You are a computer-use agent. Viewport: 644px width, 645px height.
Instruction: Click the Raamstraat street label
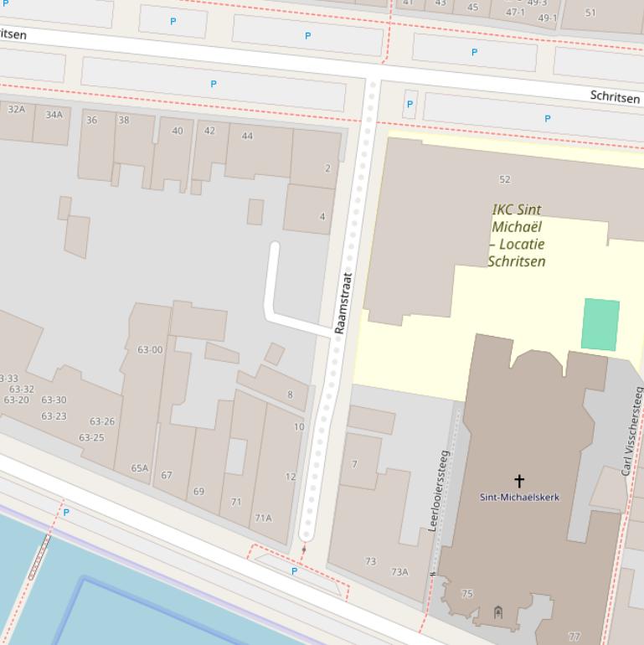[x=342, y=302]
